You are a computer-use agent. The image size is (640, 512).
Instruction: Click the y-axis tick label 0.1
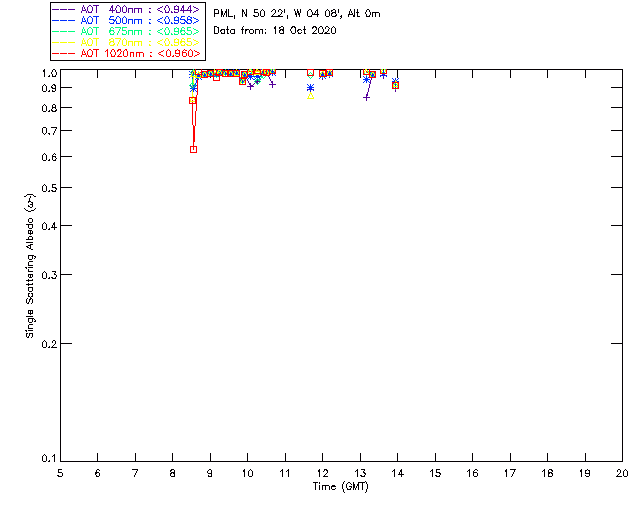(49, 459)
